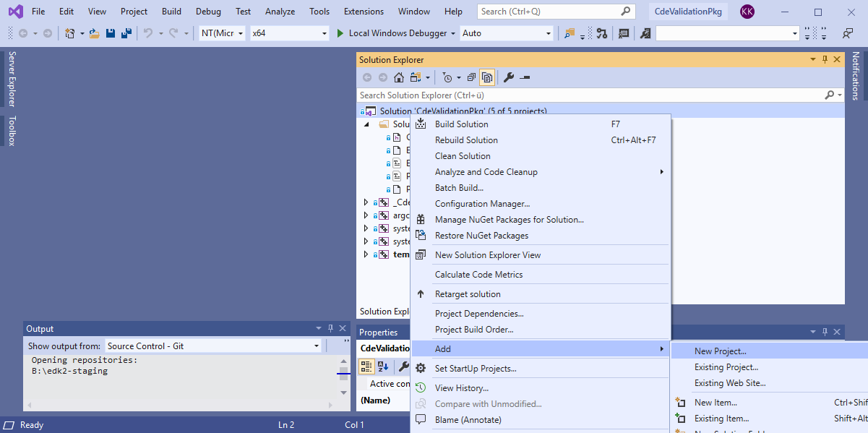Viewport: 868px width, 433px height.
Task: Click Configuration Manager... in context menu
Action: coord(541,203)
